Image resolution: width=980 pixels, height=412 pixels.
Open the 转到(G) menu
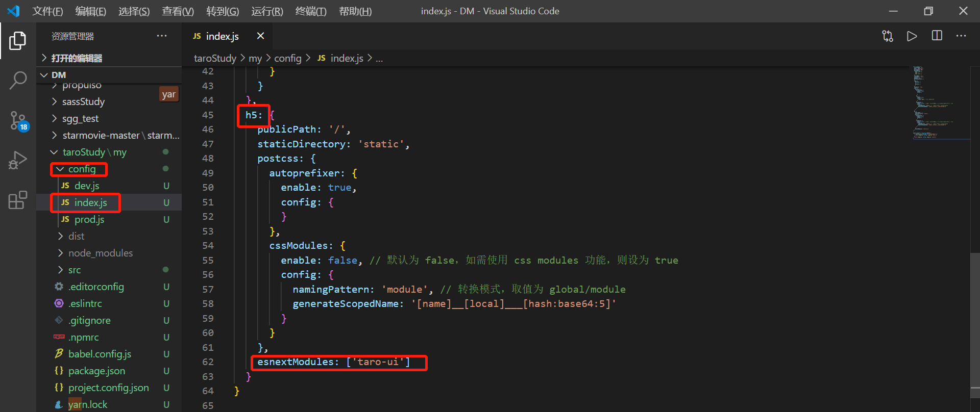[x=223, y=11]
